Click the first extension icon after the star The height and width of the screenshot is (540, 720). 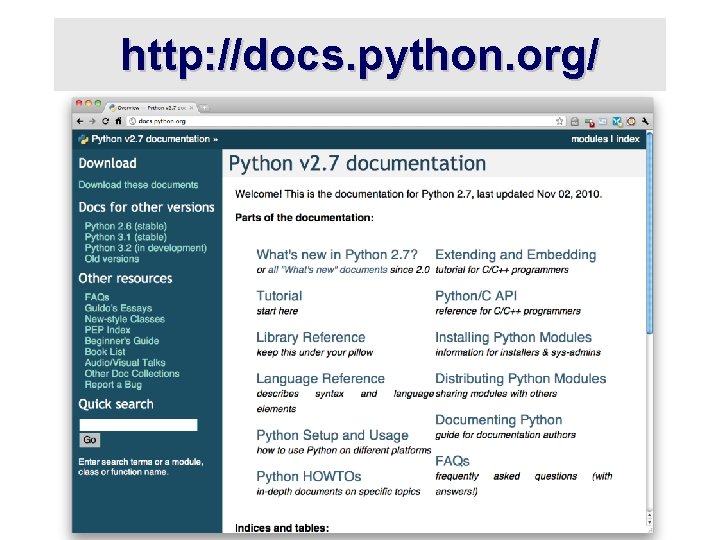click(x=574, y=121)
